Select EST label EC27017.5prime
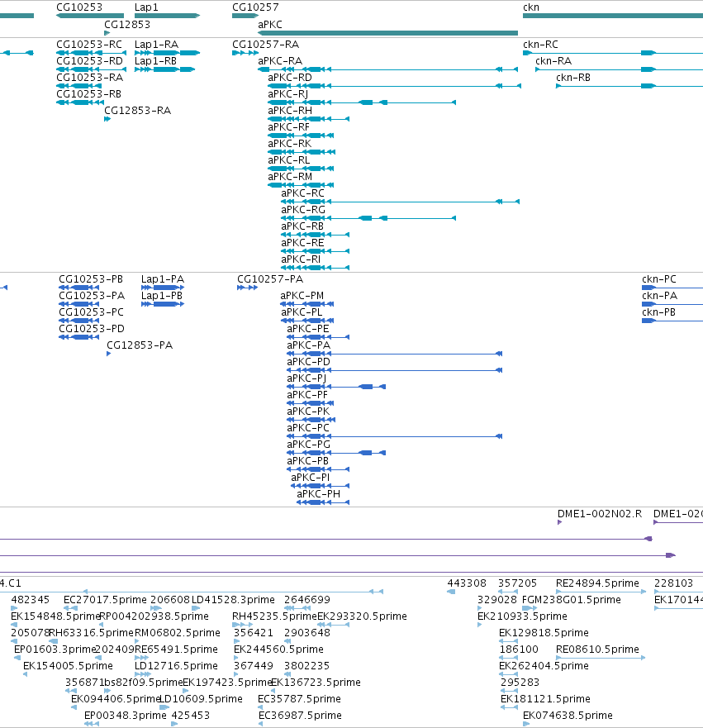The image size is (703, 728). pyautogui.click(x=105, y=600)
